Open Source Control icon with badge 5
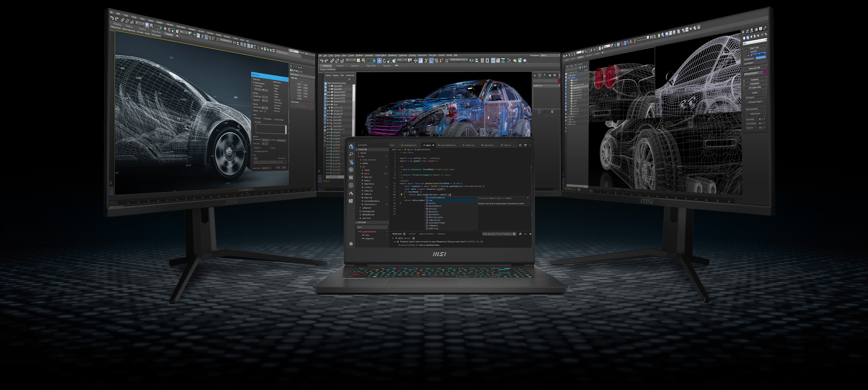The height and width of the screenshot is (390, 868). pyautogui.click(x=351, y=162)
